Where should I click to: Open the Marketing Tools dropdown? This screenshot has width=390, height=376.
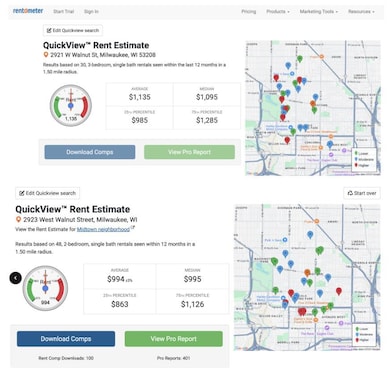click(x=318, y=11)
